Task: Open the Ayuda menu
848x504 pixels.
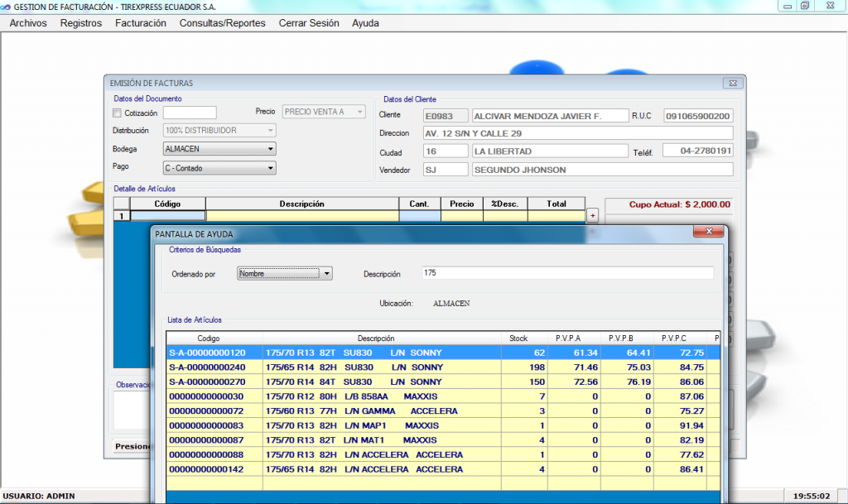Action: 365,23
